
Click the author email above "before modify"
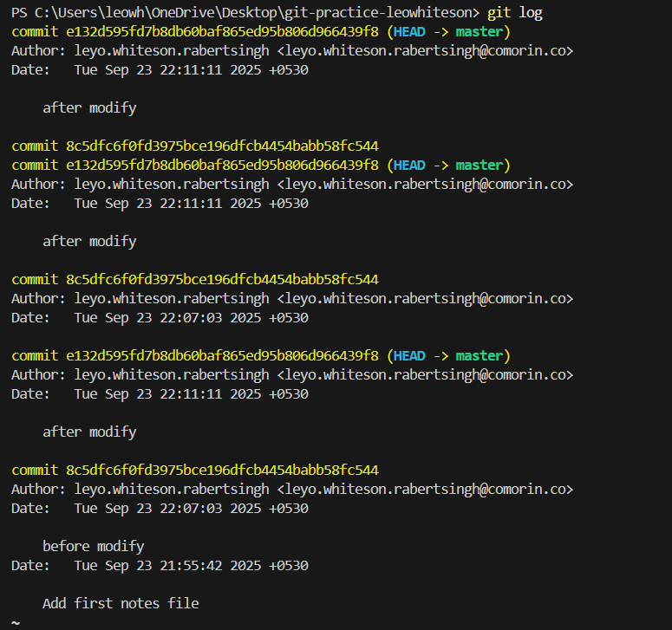coord(425,489)
